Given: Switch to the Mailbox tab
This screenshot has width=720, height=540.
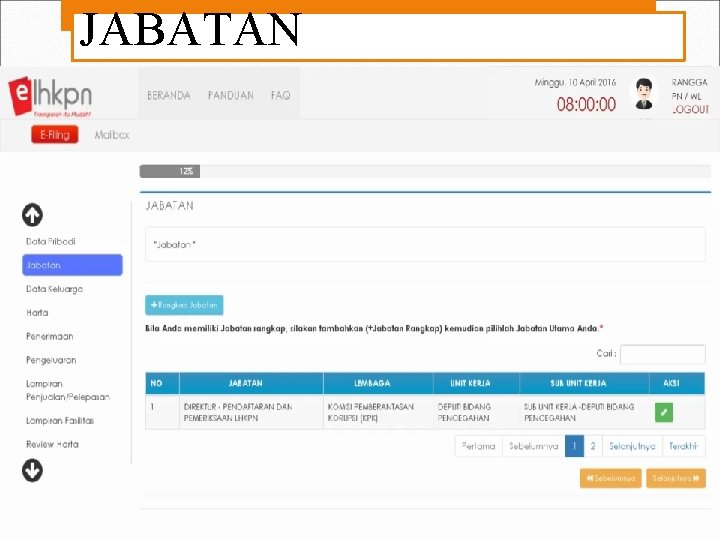Looking at the screenshot, I should (x=112, y=135).
